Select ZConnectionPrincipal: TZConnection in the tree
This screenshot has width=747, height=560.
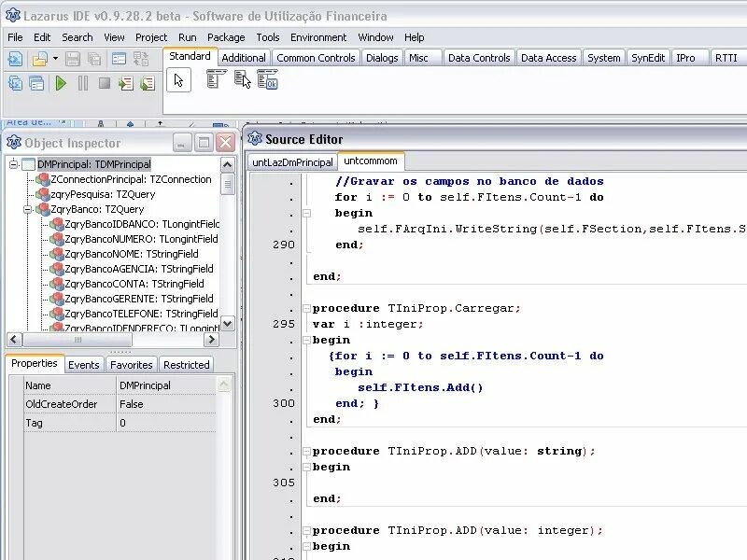(x=131, y=179)
